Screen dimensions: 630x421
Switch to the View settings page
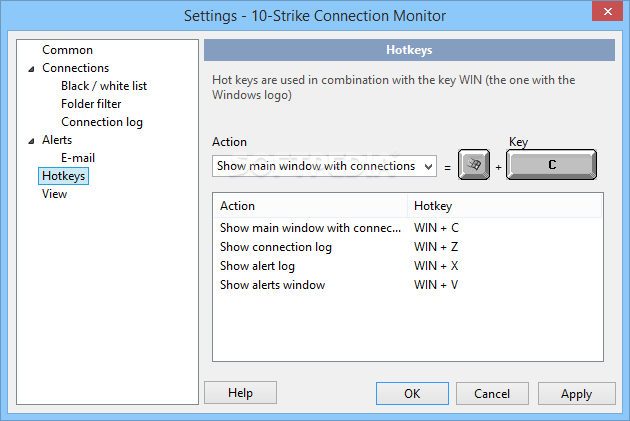tap(55, 194)
